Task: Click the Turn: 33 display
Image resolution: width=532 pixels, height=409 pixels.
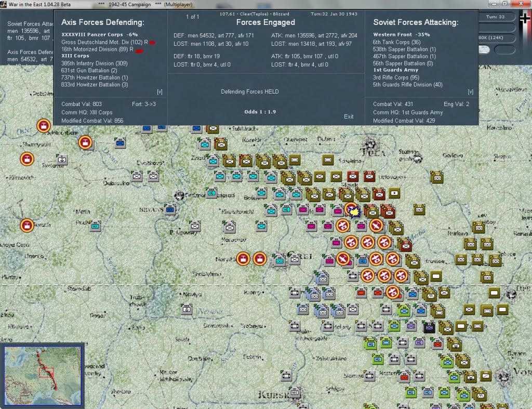Action: pos(495,17)
